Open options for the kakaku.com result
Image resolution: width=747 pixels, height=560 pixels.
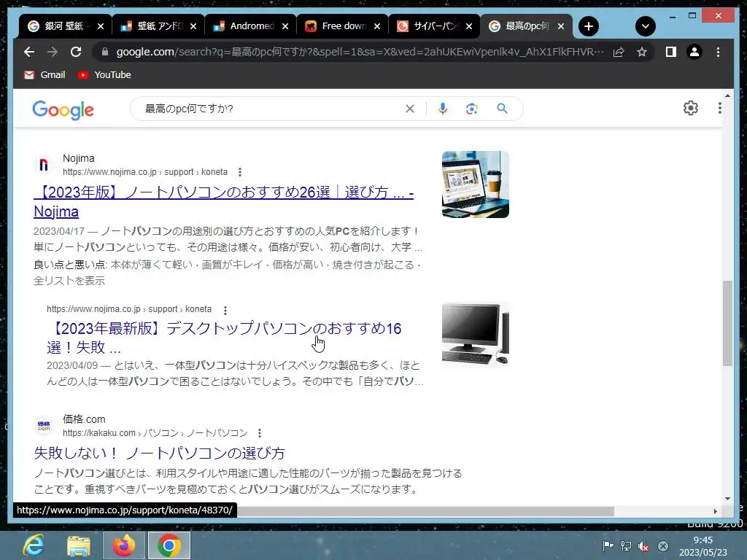point(259,433)
